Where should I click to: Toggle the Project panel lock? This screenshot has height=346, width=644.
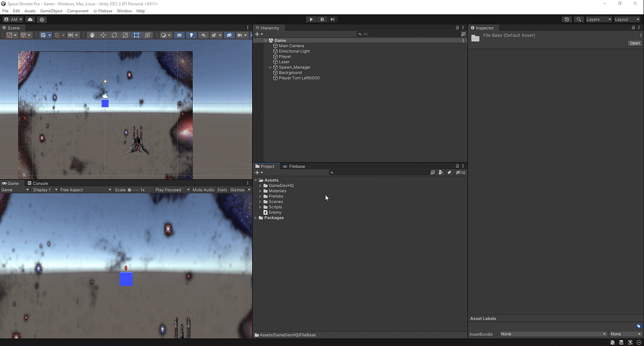(x=457, y=166)
